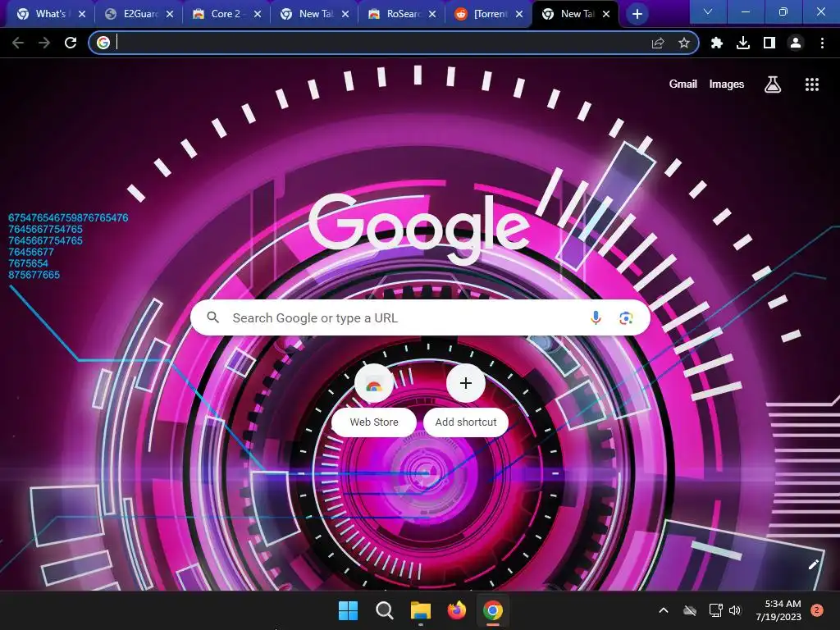Open the Windows Start menu
This screenshot has width=840, height=630.
[x=348, y=610]
